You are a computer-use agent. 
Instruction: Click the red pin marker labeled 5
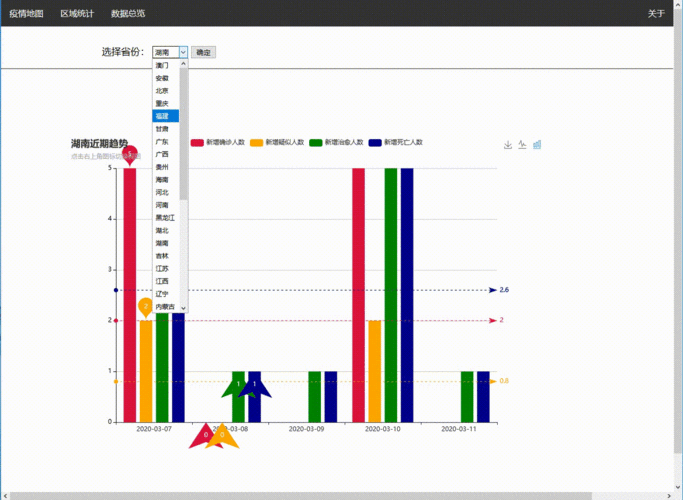point(130,155)
